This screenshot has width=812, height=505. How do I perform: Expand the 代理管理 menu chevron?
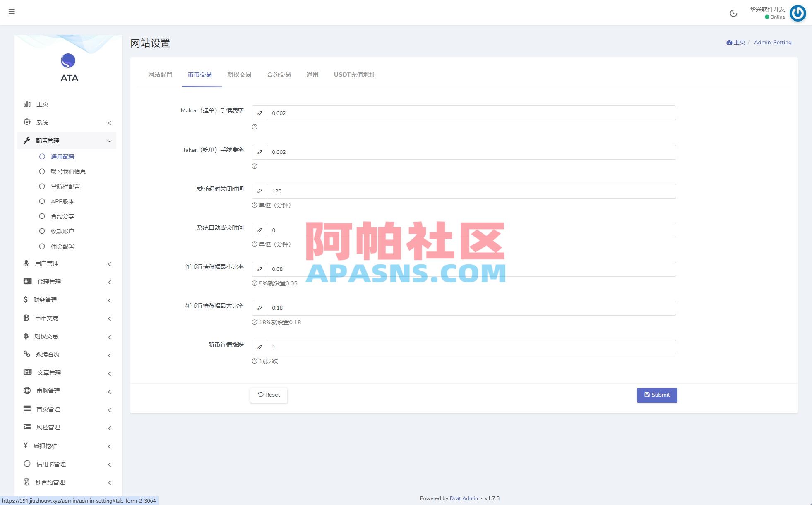point(109,282)
